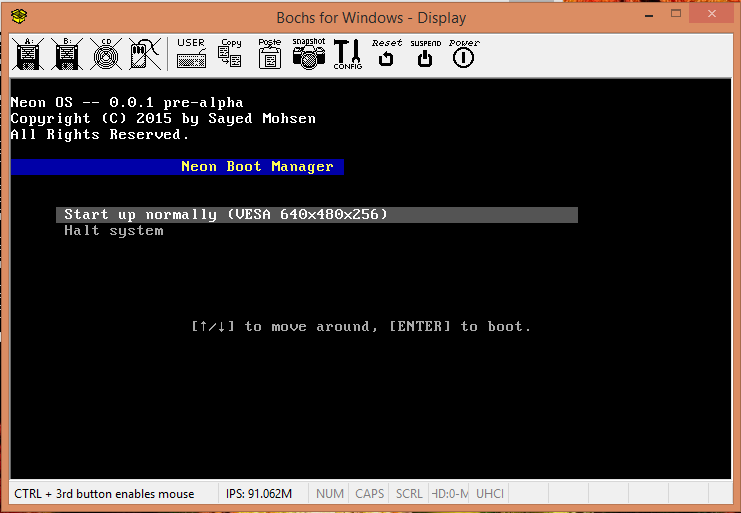Screen dimensions: 741x513
Task: Minimize the Bochs Display window
Action: point(649,16)
